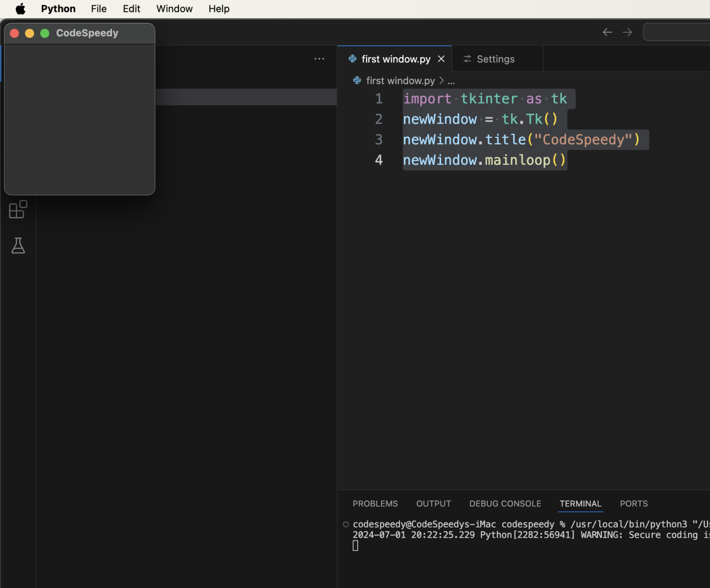Viewport: 710px width, 588px height.
Task: Click the back navigation arrow
Action: [x=607, y=32]
